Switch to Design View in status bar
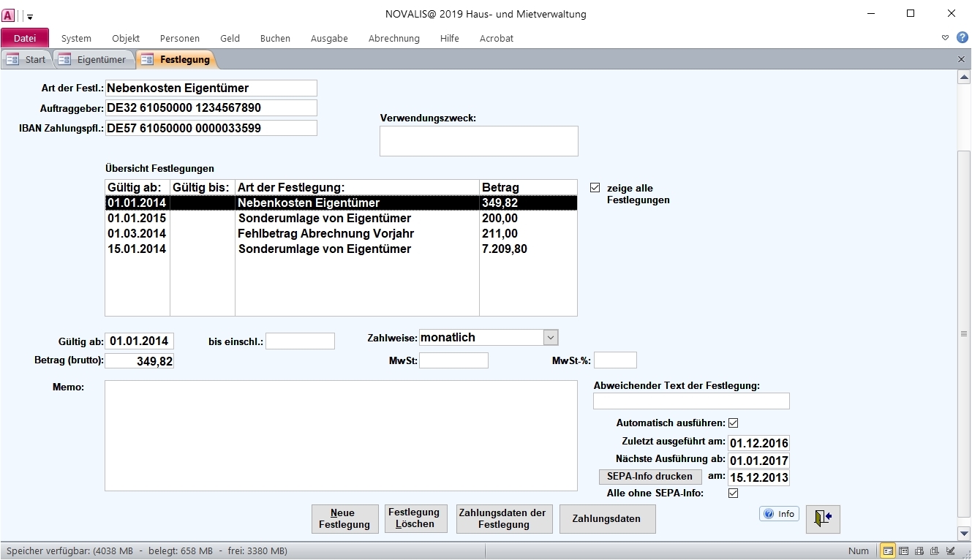Image resolution: width=972 pixels, height=560 pixels. coord(951,551)
